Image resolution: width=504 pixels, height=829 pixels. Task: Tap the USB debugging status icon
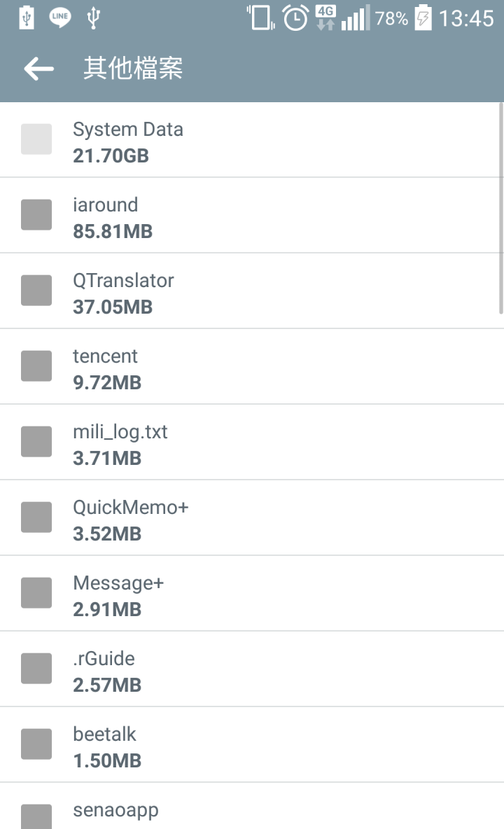(x=94, y=18)
